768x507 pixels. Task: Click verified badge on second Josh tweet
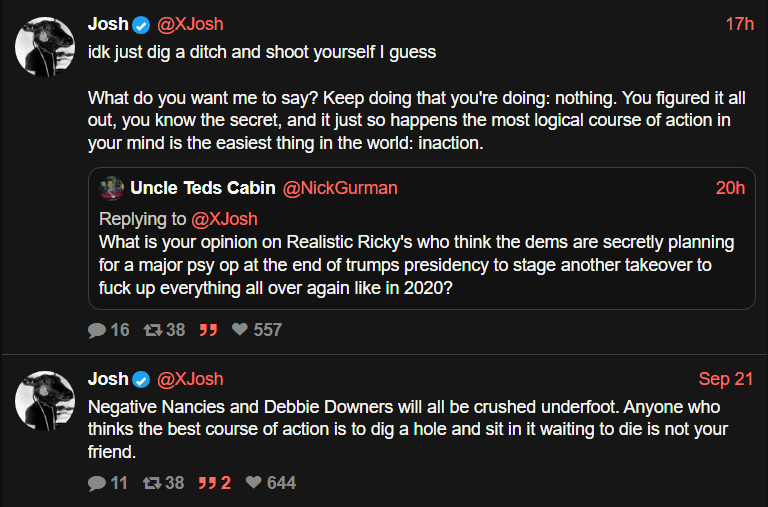[142, 379]
